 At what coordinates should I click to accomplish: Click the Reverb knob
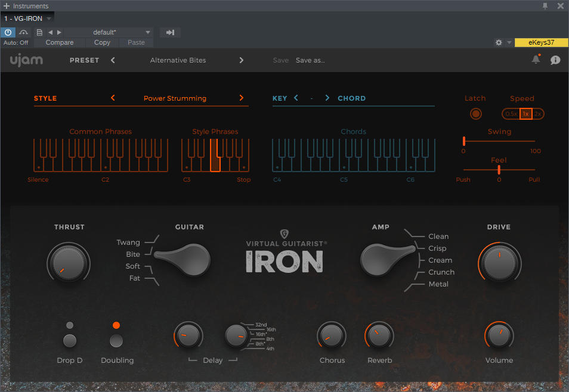tap(379, 336)
